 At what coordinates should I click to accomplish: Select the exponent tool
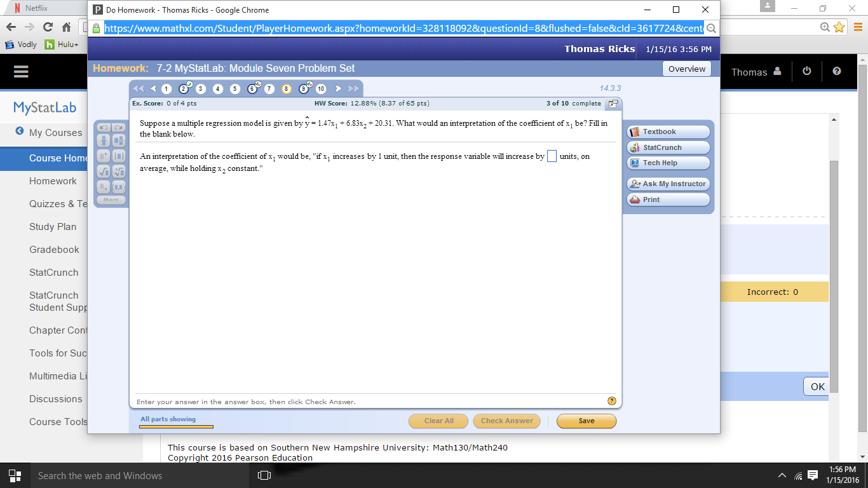[103, 156]
